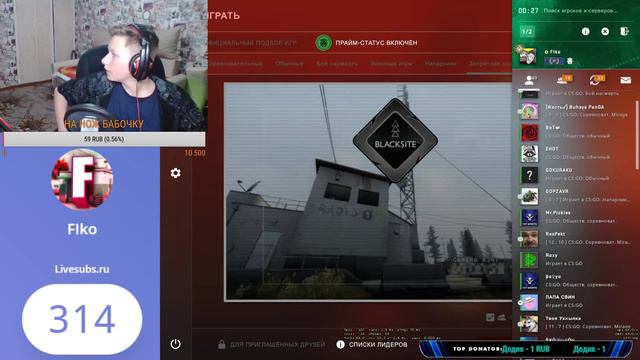This screenshot has width=640, height=360.
Task: Click GOPZAVR's avatar thumbnail
Action: click(529, 196)
